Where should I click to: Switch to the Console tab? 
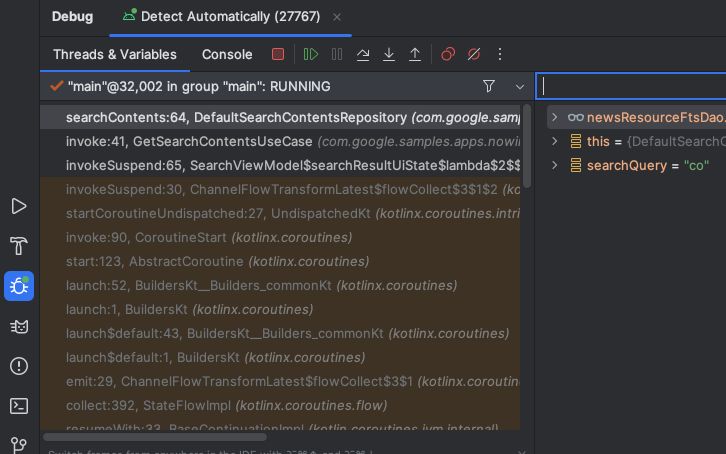point(227,54)
